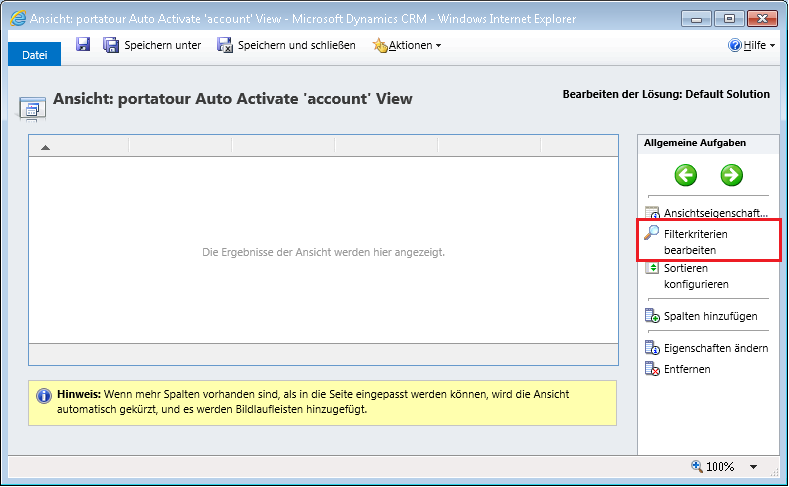Open Ansichtseigenschaften link
Screen dimensions: 789x487
pyautogui.click(x=716, y=213)
